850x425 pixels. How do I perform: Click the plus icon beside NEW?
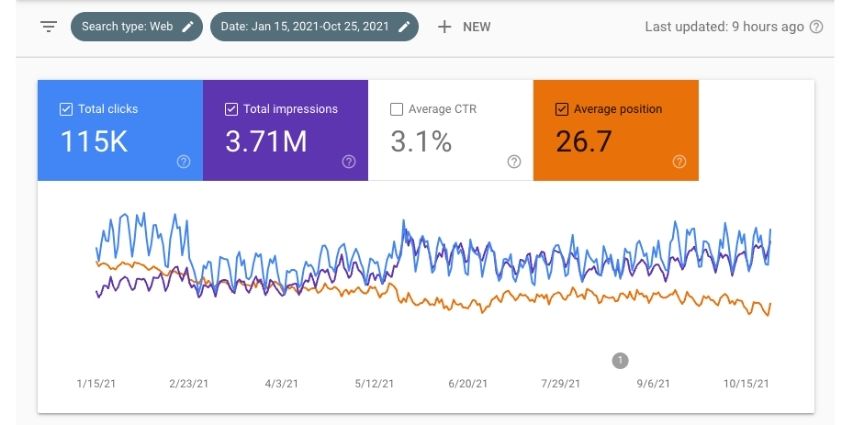point(445,27)
